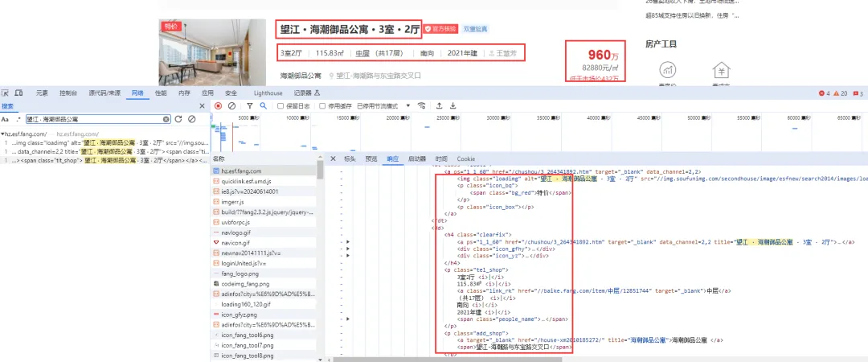
Task: Open the 源代码/来源 tab
Action: [105, 93]
